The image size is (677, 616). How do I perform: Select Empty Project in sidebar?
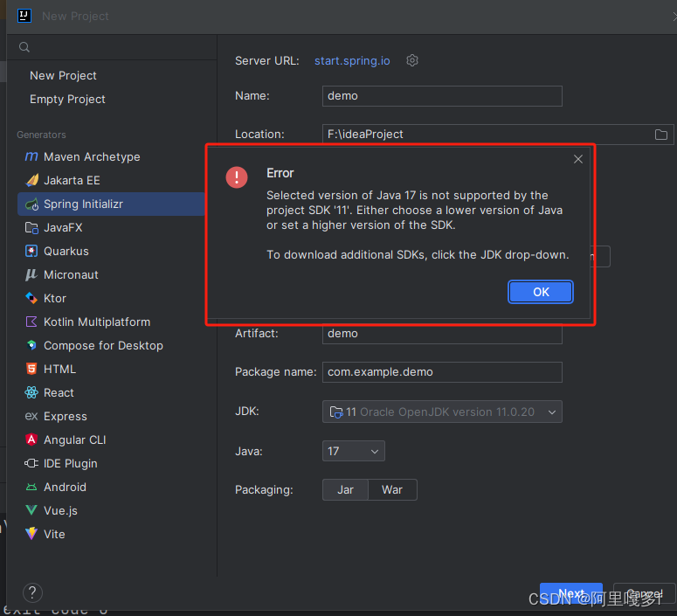[x=67, y=100]
